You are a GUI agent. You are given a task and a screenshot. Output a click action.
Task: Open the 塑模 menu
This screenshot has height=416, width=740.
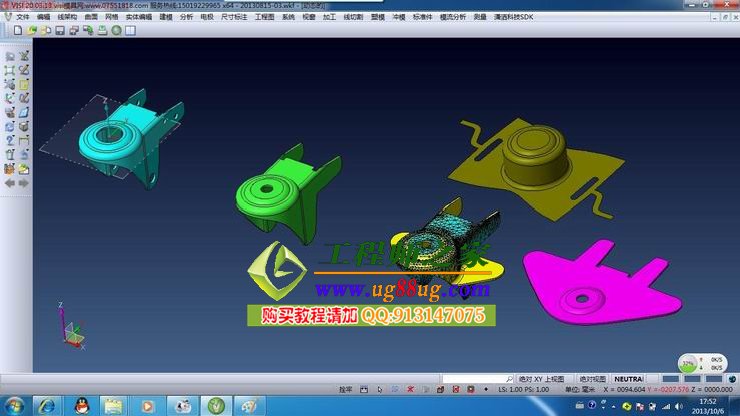pyautogui.click(x=378, y=17)
